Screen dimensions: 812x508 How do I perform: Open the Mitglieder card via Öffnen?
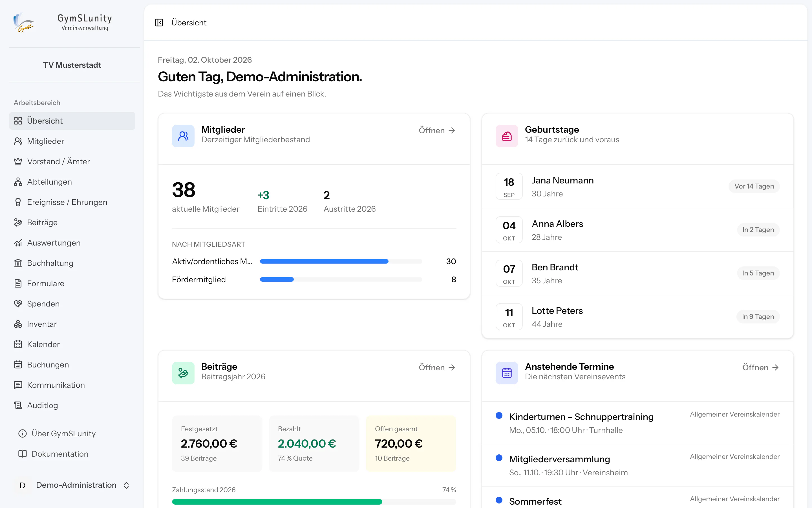437,130
